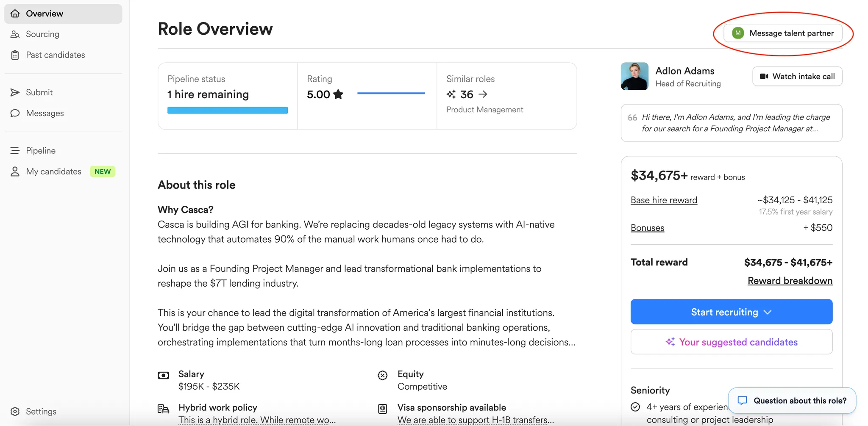Viewport: 868px width, 426px height.
Task: Open Question about this role chat
Action: click(791, 400)
